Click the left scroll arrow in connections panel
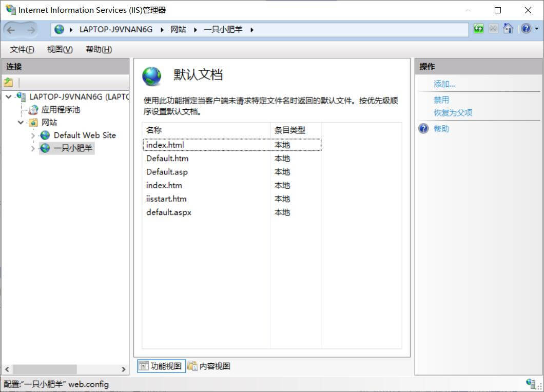This screenshot has width=544, height=392. pyautogui.click(x=7, y=369)
